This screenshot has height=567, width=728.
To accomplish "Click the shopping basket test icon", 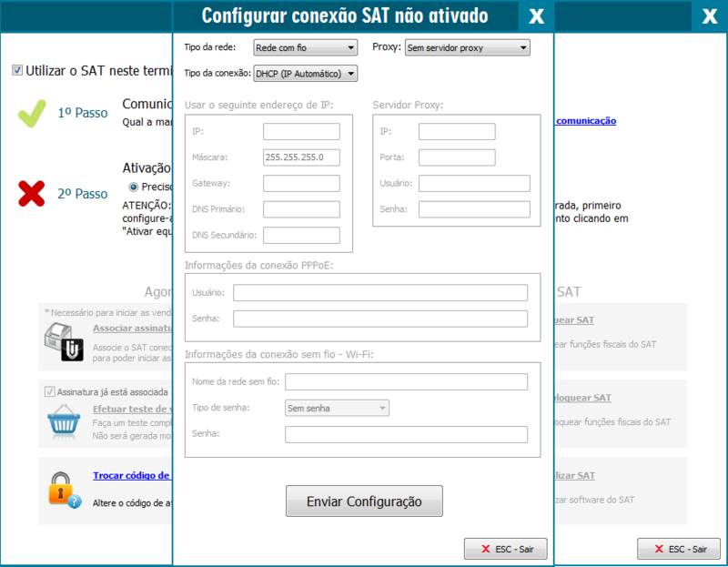I will point(65,420).
